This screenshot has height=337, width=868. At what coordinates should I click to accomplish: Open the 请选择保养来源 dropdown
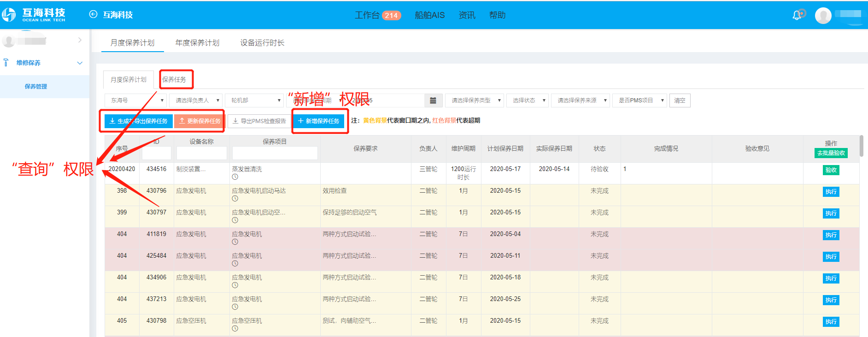click(x=581, y=101)
